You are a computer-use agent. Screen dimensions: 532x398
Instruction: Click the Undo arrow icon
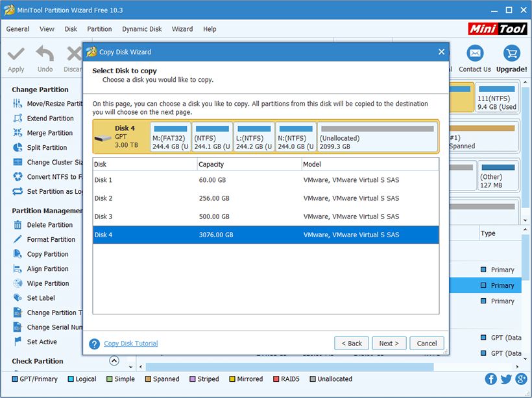[45, 54]
